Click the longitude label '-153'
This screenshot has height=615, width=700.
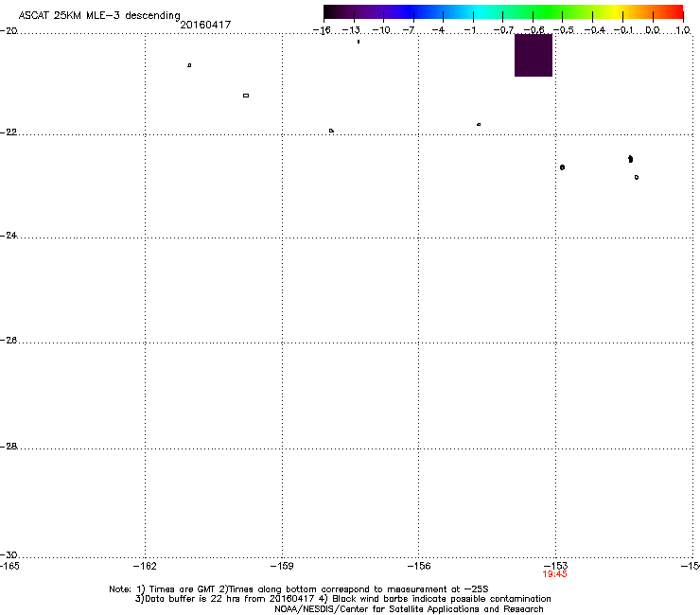(x=555, y=567)
